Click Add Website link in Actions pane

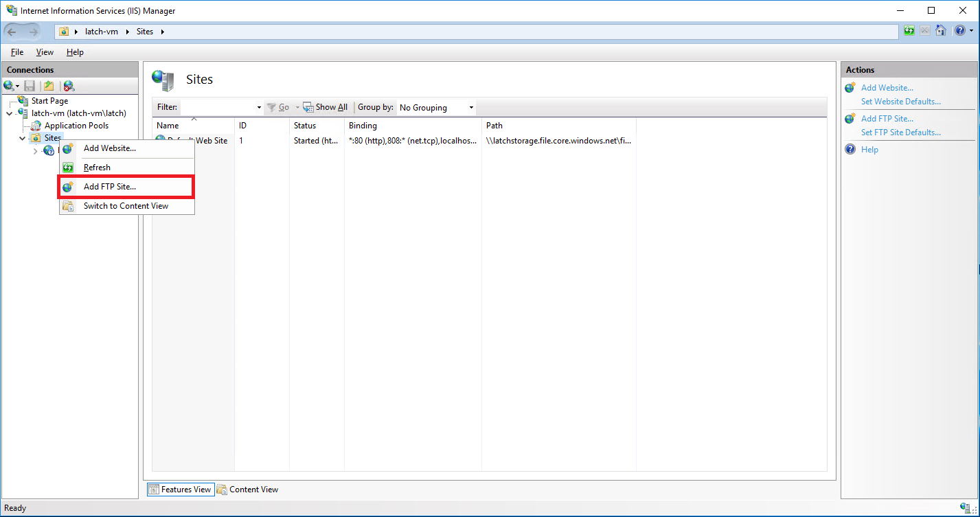887,88
